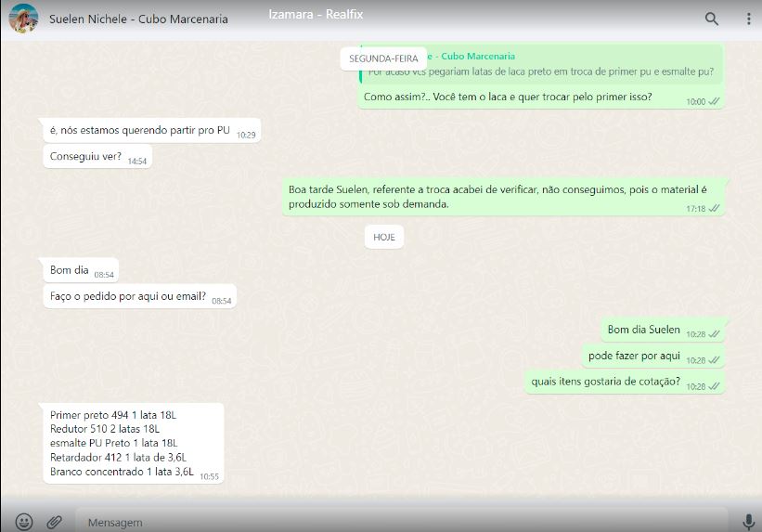The width and height of the screenshot is (762, 532).
Task: Open the three-dot chat menu
Action: [x=748, y=19]
